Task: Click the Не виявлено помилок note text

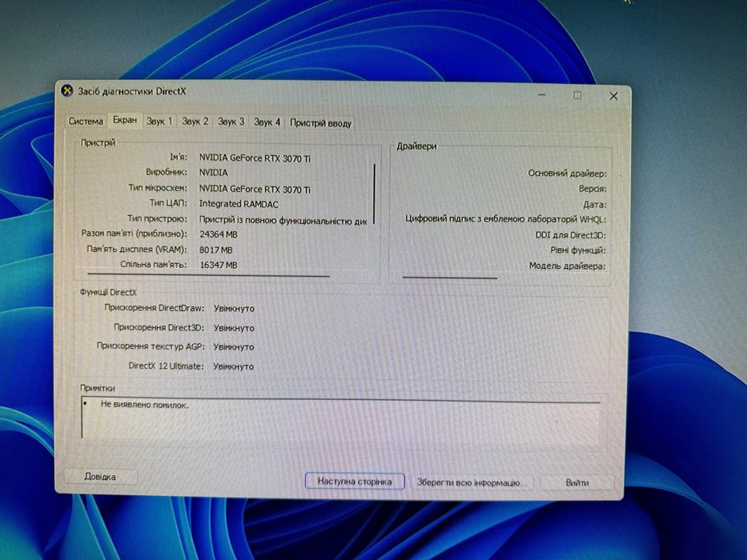Action: (x=145, y=405)
